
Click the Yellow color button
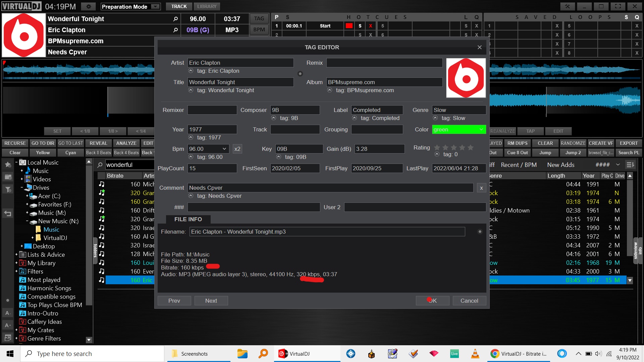tap(43, 153)
